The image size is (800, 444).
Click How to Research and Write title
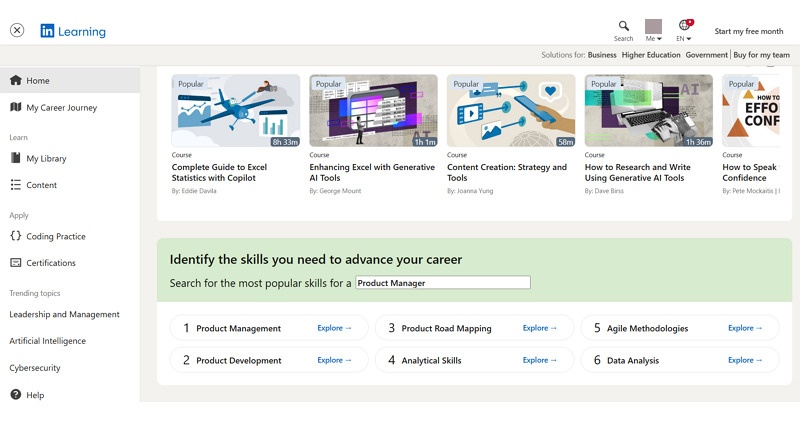[638, 172]
